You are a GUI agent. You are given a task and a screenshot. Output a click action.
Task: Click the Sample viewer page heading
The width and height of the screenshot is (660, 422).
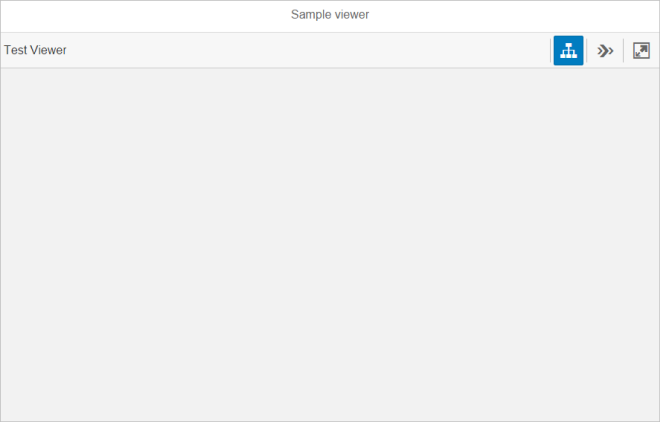click(330, 14)
